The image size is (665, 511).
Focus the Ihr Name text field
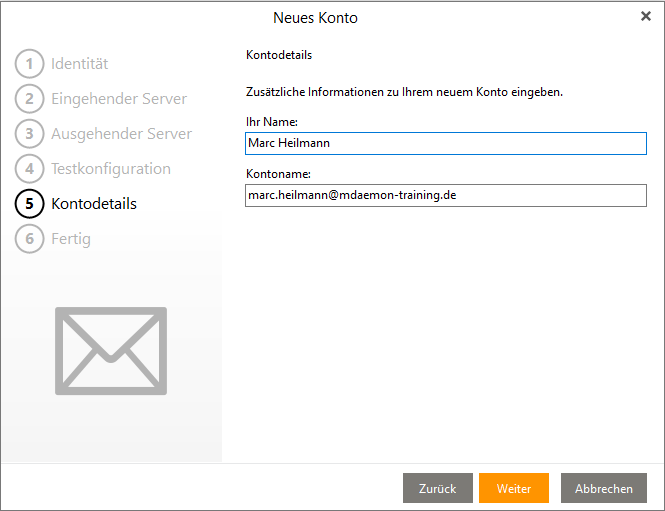click(446, 144)
